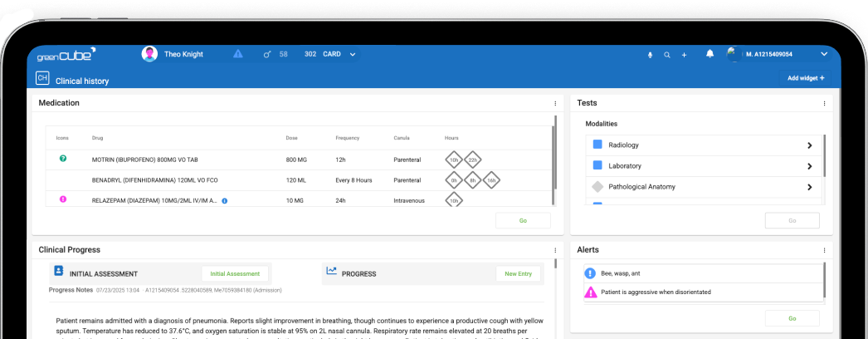Click the microphone icon in top bar
This screenshot has height=339, width=868.
(x=650, y=55)
